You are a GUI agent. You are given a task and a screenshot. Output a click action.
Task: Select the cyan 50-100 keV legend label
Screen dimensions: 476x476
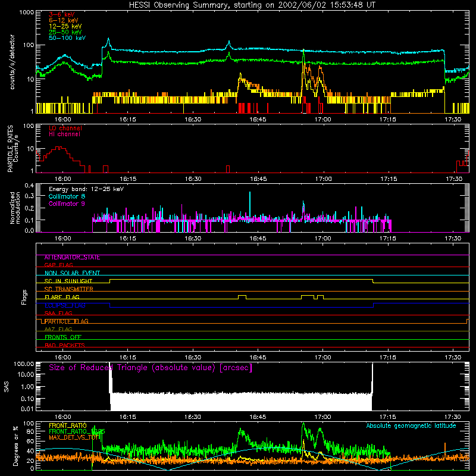tap(67, 38)
